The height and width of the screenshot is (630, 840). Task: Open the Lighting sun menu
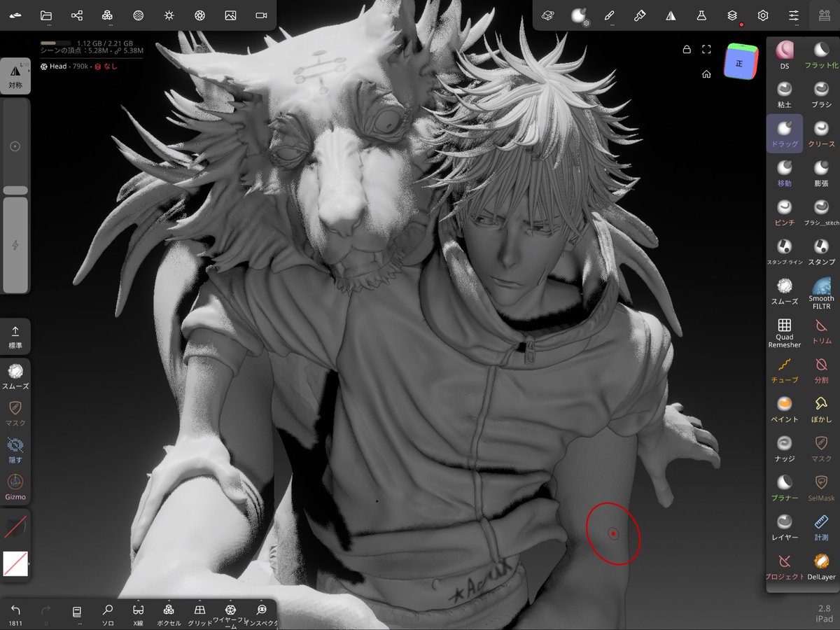pyautogui.click(x=169, y=15)
